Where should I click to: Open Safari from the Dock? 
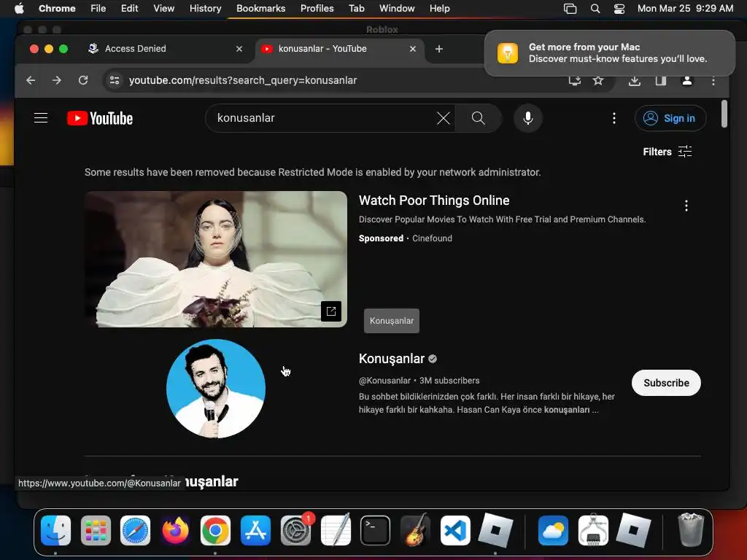click(x=135, y=530)
